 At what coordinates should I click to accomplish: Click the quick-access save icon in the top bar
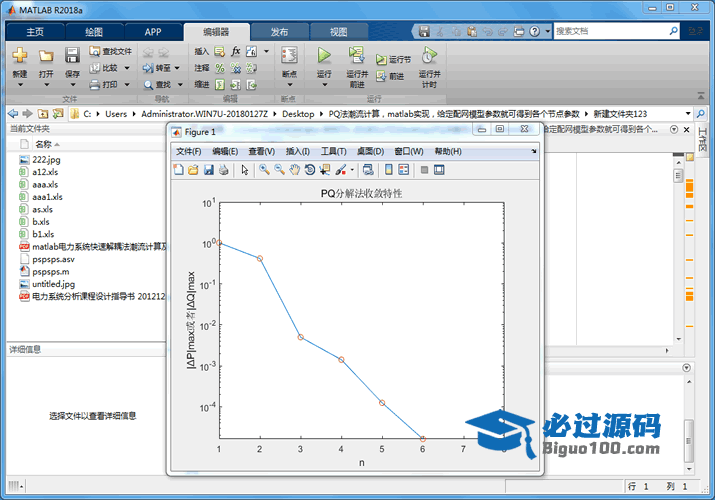click(425, 31)
